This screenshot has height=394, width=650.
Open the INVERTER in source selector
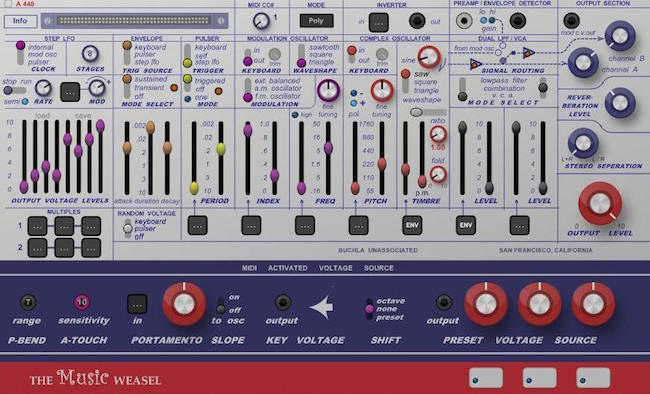tap(378, 23)
